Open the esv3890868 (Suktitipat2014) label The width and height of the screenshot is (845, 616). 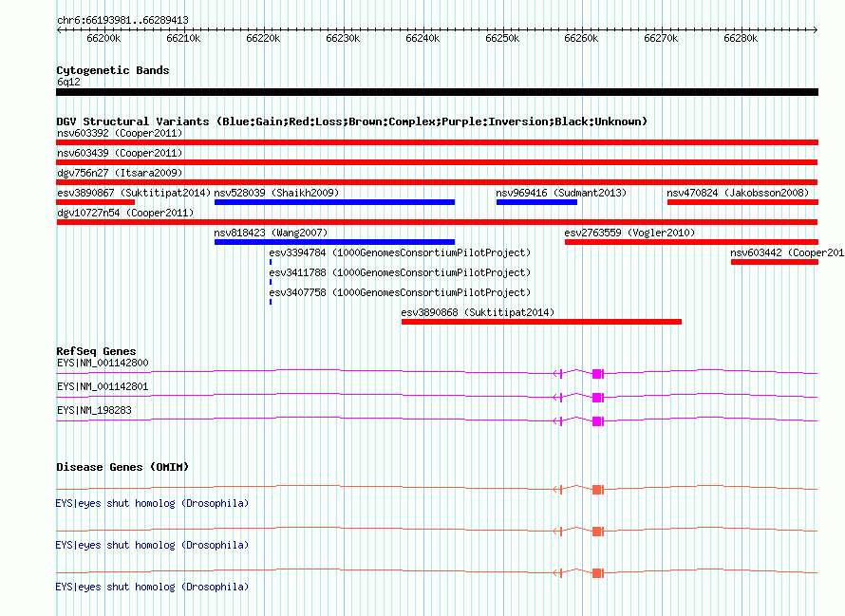(478, 312)
